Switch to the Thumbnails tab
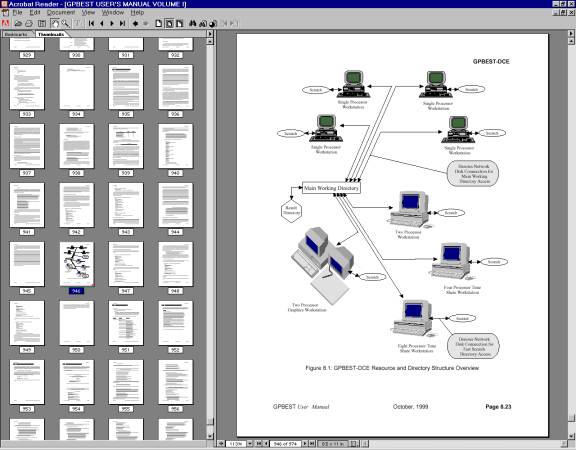The width and height of the screenshot is (576, 450). pyautogui.click(x=51, y=34)
